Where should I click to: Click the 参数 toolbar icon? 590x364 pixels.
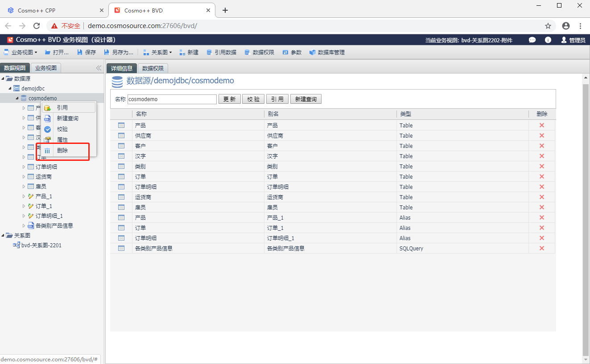(285, 52)
